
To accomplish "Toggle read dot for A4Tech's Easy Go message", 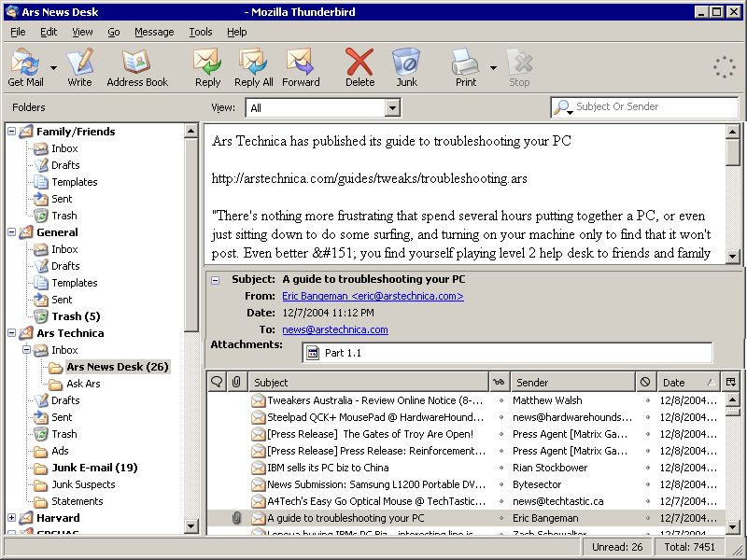I will point(501,501).
